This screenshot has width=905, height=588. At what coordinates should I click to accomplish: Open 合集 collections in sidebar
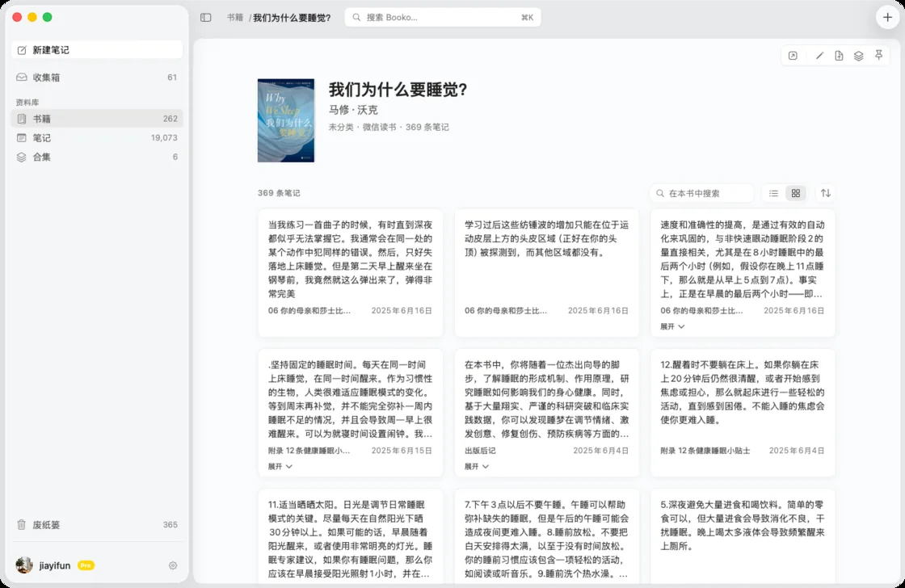point(97,157)
